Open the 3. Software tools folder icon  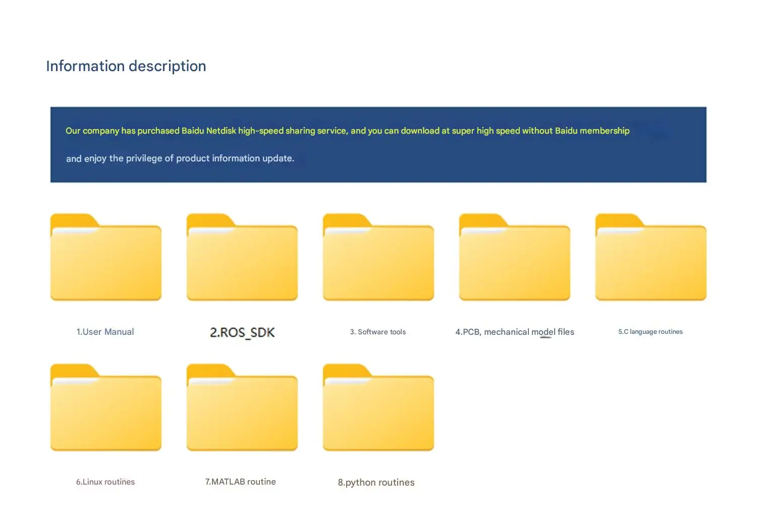click(379, 257)
